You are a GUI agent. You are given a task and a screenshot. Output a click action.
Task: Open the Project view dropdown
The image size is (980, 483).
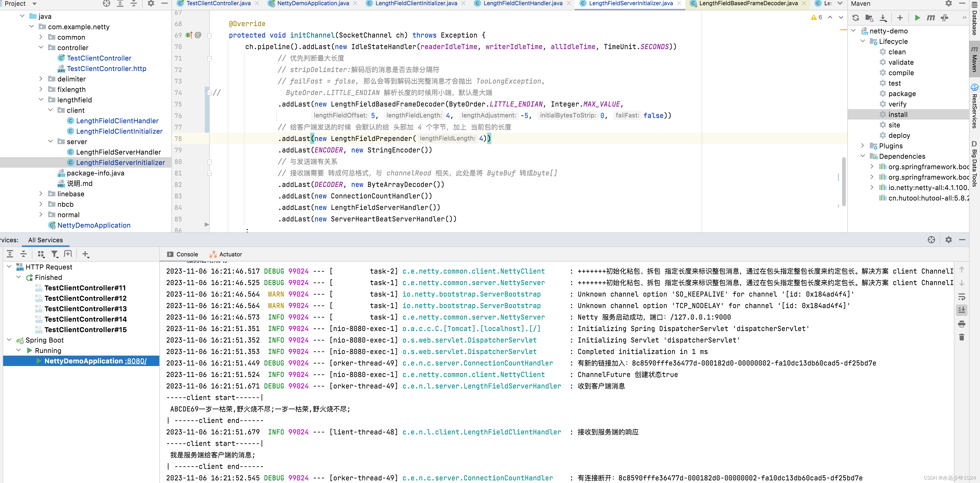pyautogui.click(x=34, y=4)
